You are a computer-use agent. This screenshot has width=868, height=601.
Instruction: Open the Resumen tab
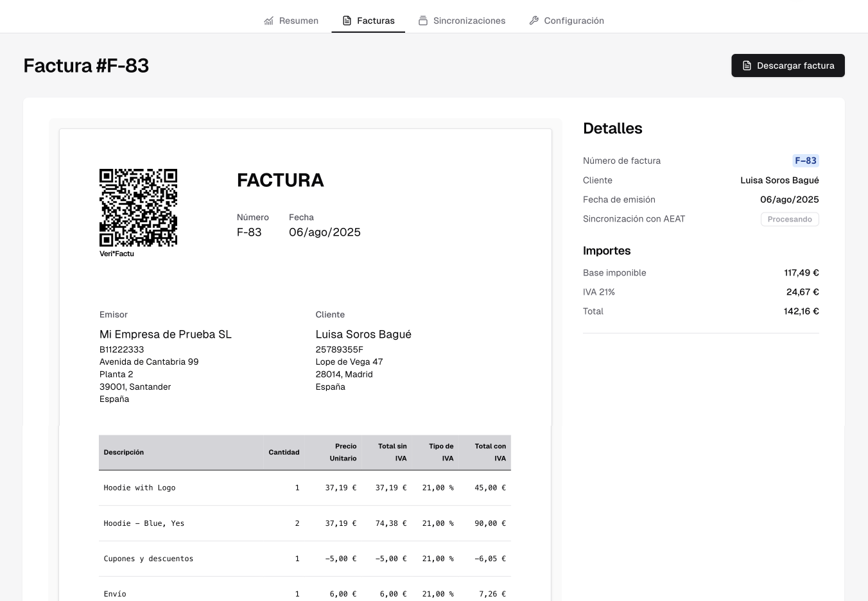pyautogui.click(x=299, y=21)
